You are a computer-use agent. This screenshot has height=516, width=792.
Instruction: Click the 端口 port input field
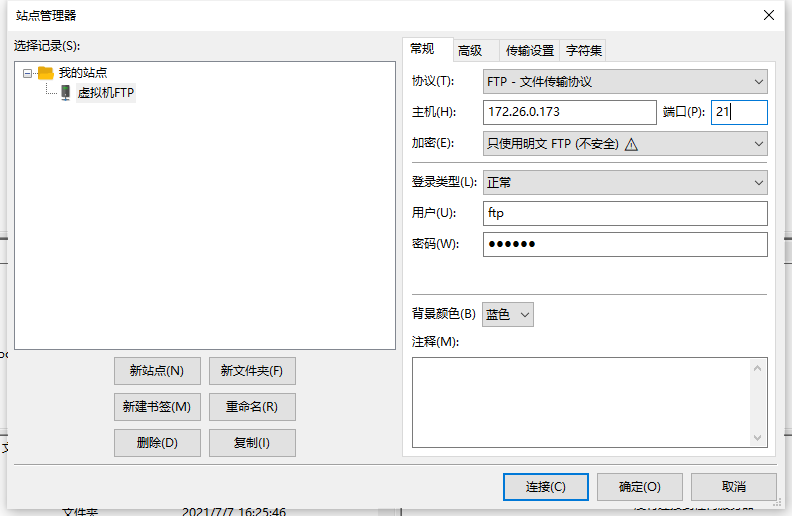739,112
